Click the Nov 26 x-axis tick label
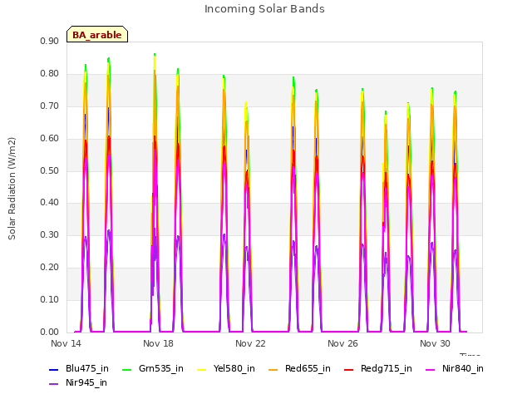 pos(342,343)
